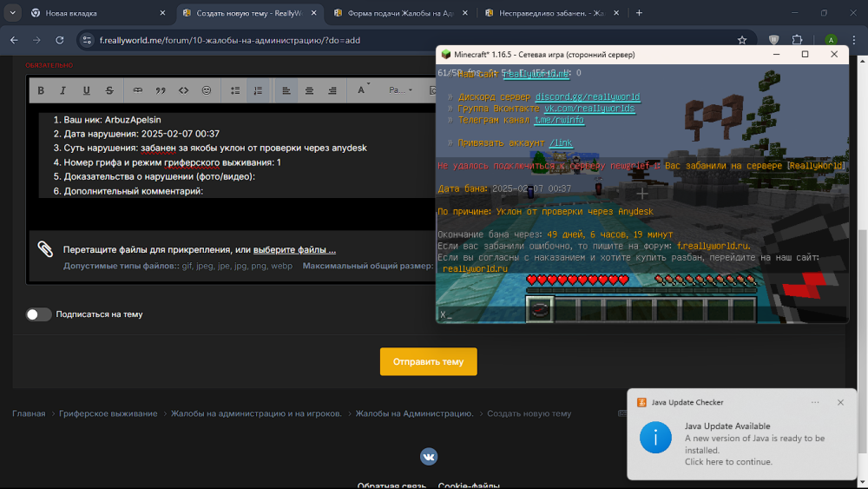Click the editor line 'Ваш ник: ArbuzApelsin'
Screen dimensions: 868x489
112,120
